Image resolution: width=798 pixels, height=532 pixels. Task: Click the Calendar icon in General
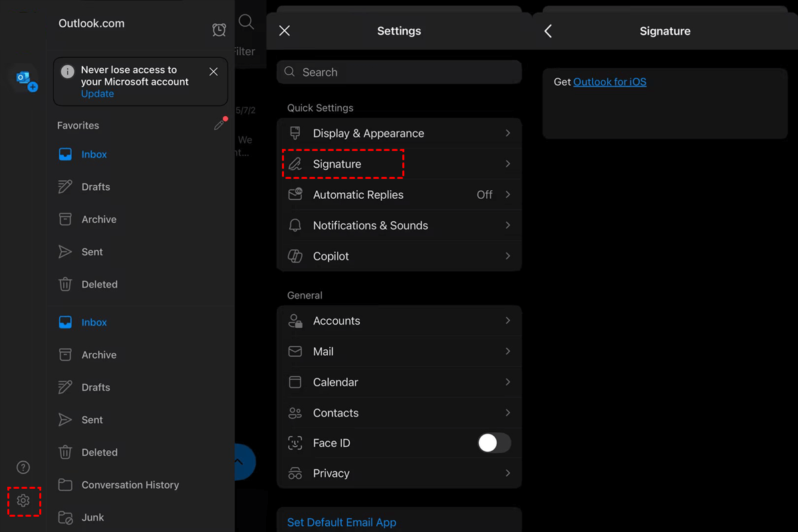tap(295, 382)
